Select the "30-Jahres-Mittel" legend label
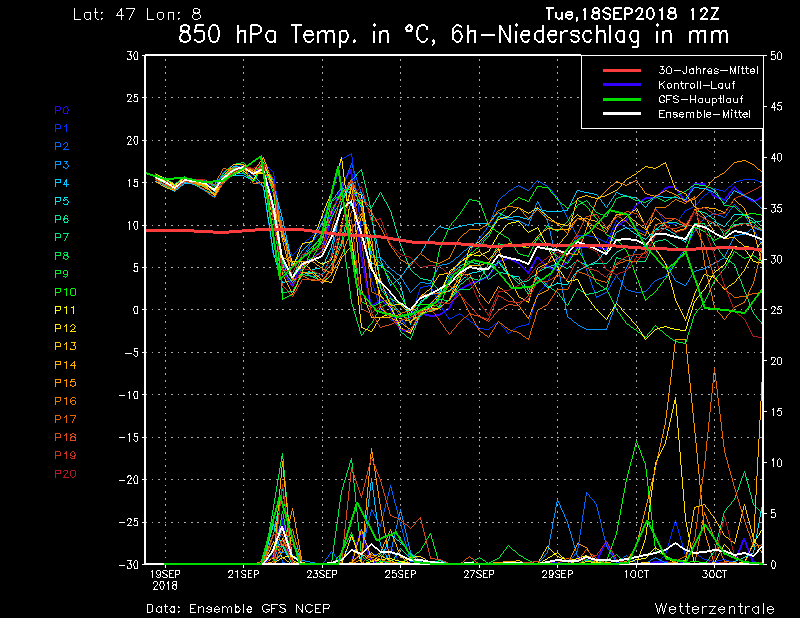 (x=708, y=70)
